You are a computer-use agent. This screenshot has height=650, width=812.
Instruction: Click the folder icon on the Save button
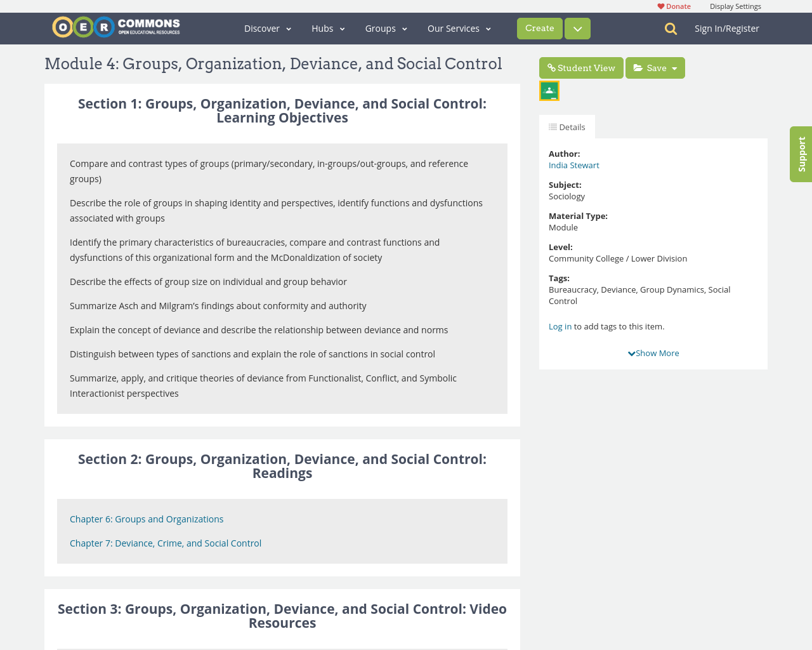click(639, 67)
